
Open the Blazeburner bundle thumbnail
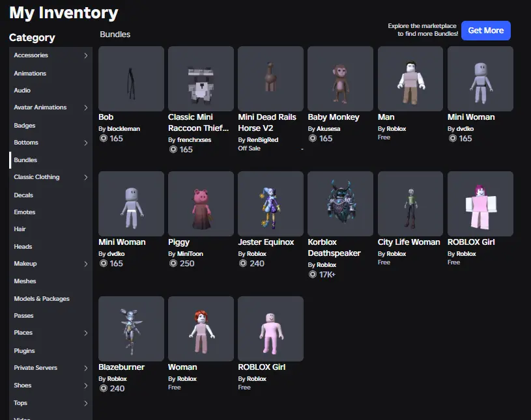(x=131, y=329)
